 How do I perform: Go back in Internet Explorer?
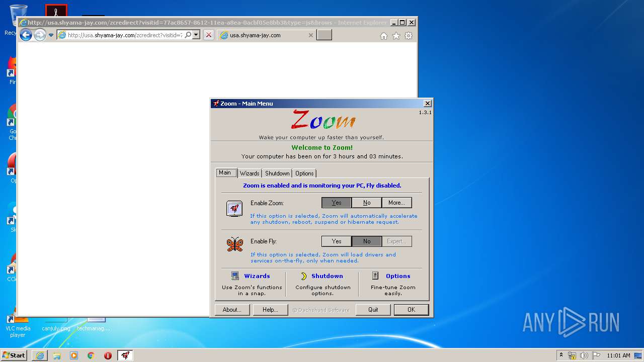pos(26,35)
